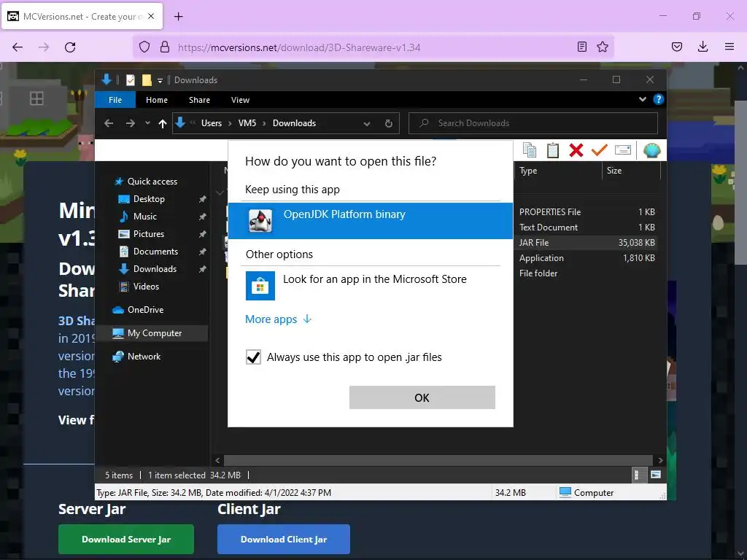Click the orange checkmark Properties icon
The image size is (747, 560).
pyautogui.click(x=600, y=150)
